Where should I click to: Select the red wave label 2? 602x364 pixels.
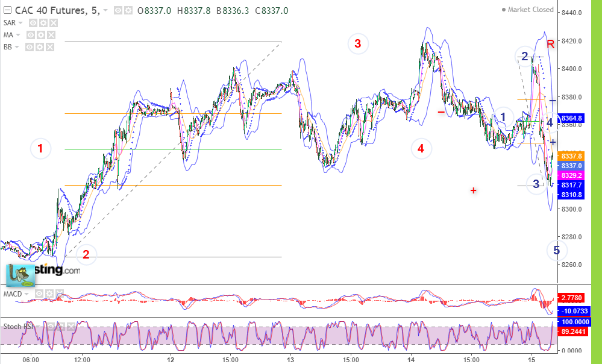point(86,254)
